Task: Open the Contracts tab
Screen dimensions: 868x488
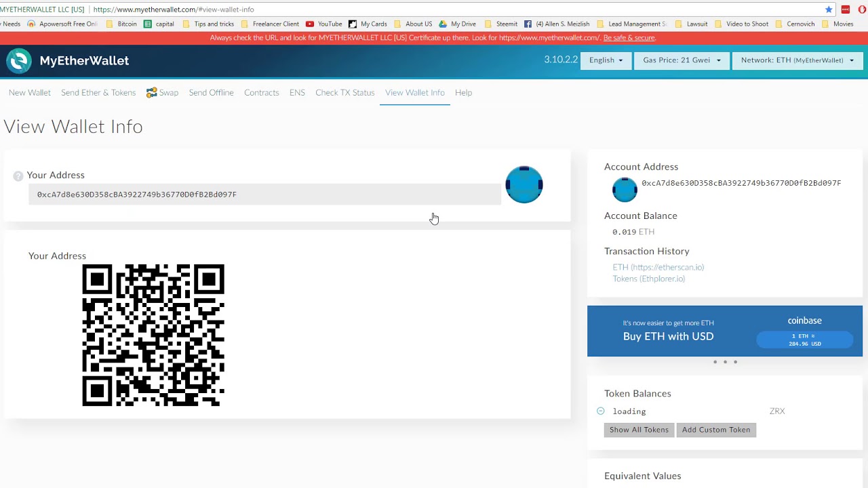Action: tap(262, 93)
